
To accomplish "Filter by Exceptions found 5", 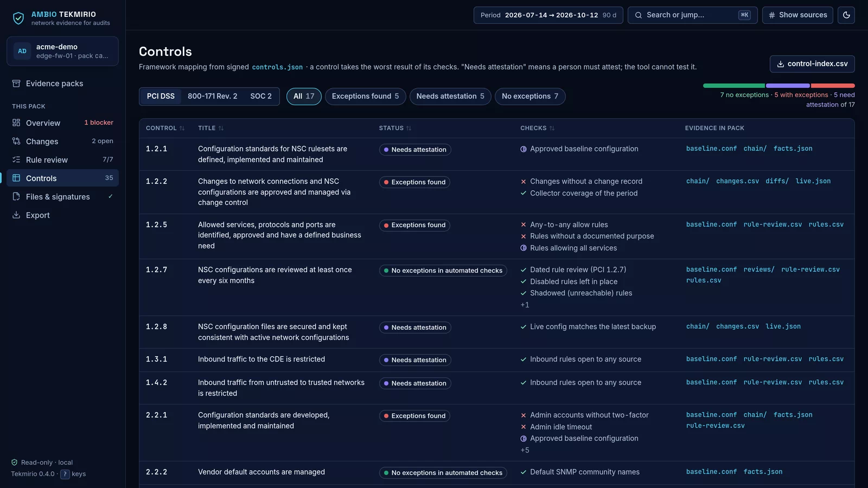I will tap(365, 97).
